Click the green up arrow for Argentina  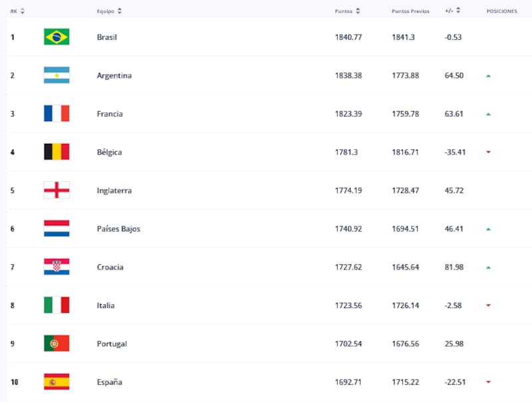coord(488,76)
